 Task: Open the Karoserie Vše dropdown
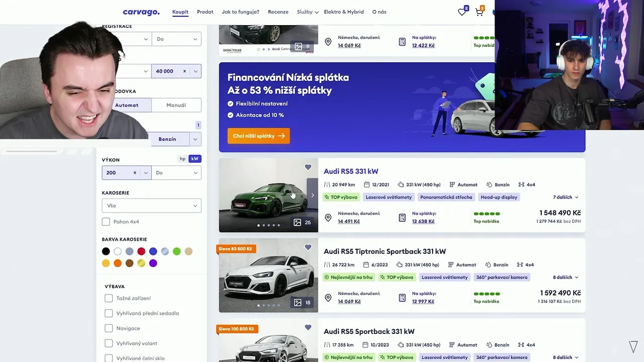point(151,206)
